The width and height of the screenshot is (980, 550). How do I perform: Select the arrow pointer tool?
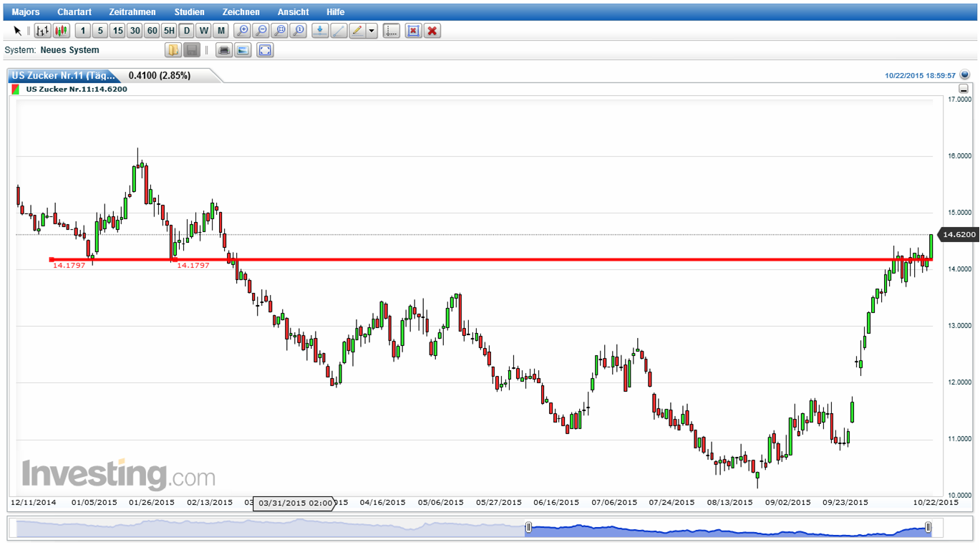[x=17, y=31]
